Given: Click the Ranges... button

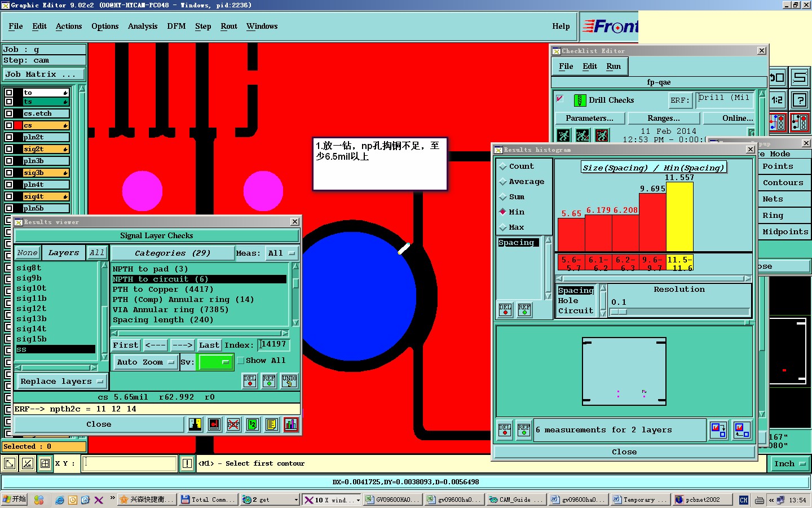Looking at the screenshot, I should [664, 119].
